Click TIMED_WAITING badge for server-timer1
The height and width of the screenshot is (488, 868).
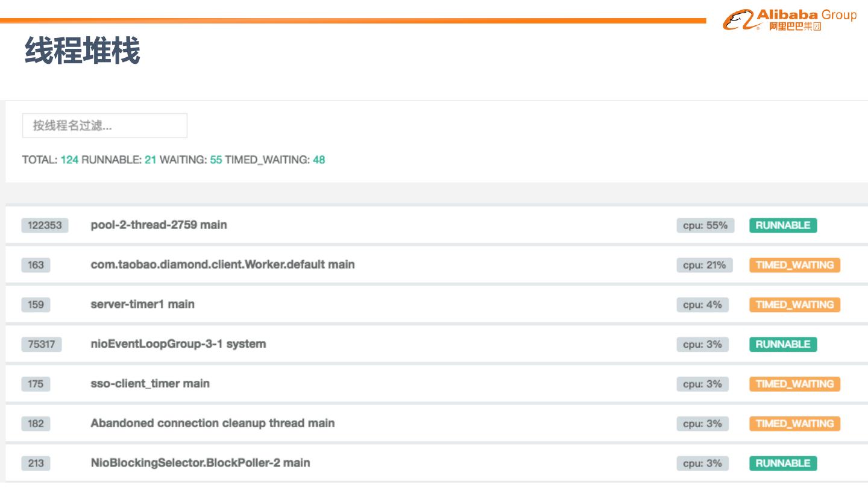point(794,305)
